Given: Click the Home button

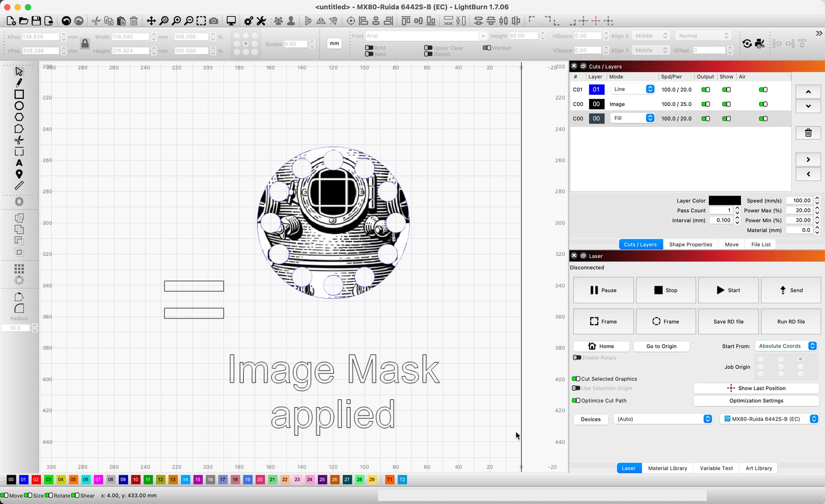Looking at the screenshot, I should pos(601,346).
